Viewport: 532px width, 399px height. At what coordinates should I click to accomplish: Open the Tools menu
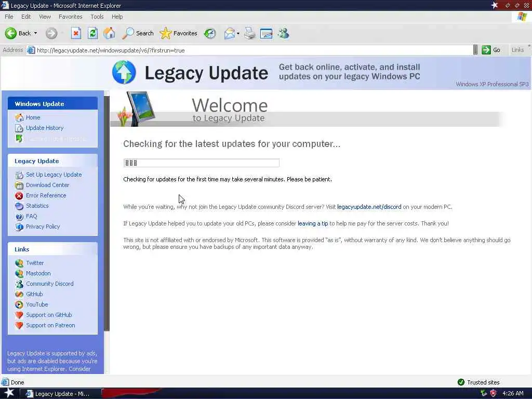pyautogui.click(x=97, y=17)
